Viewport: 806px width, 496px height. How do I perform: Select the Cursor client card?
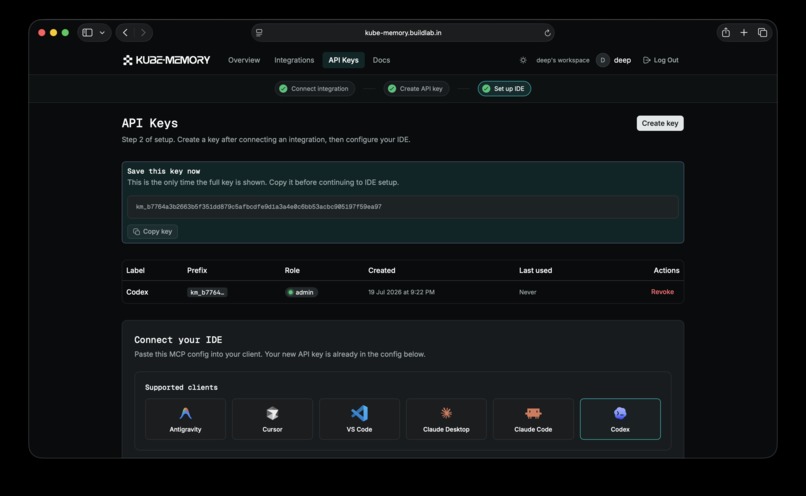pyautogui.click(x=272, y=419)
